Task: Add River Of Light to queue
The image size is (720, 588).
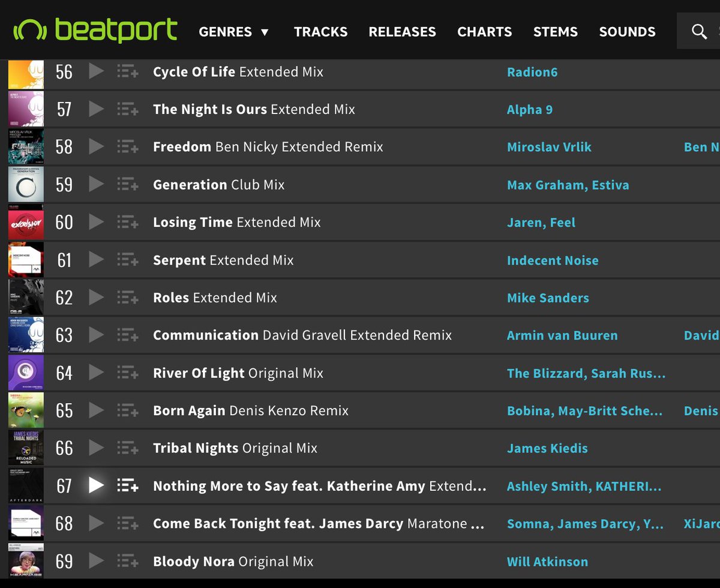Action: 128,373
